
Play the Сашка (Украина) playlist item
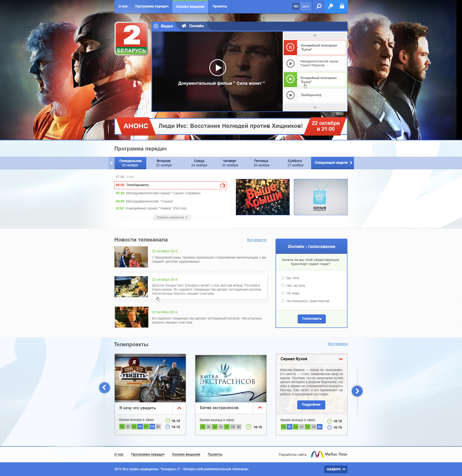290,63
